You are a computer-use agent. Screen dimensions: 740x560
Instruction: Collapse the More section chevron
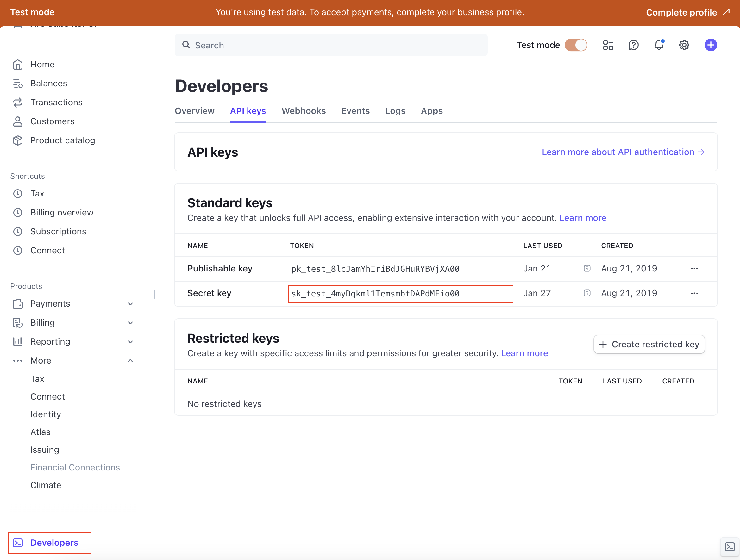(130, 361)
